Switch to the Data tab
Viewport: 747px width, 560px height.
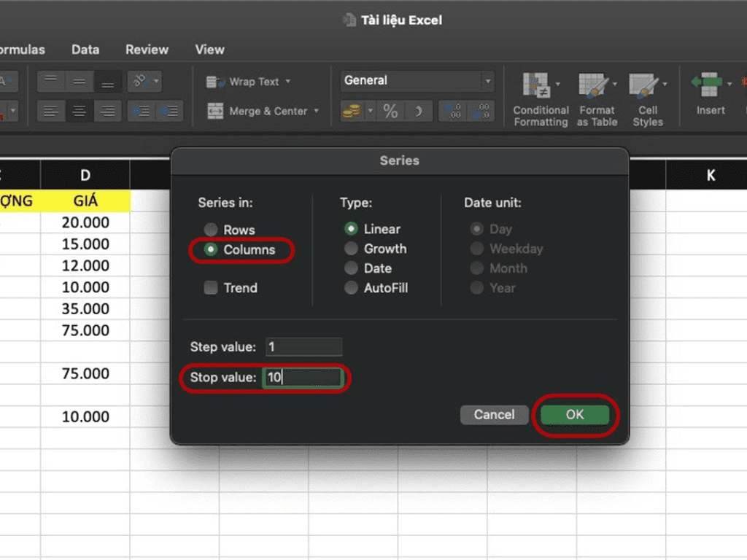click(85, 50)
